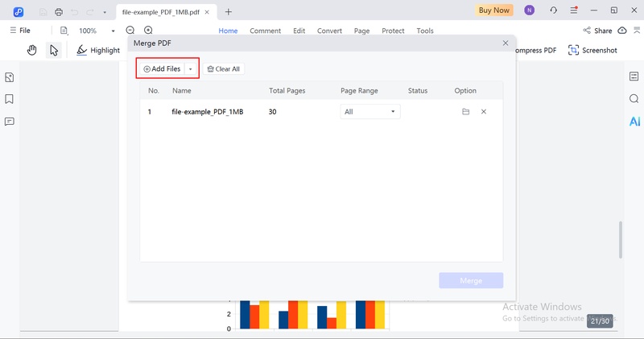Click the Option column header

(x=465, y=91)
